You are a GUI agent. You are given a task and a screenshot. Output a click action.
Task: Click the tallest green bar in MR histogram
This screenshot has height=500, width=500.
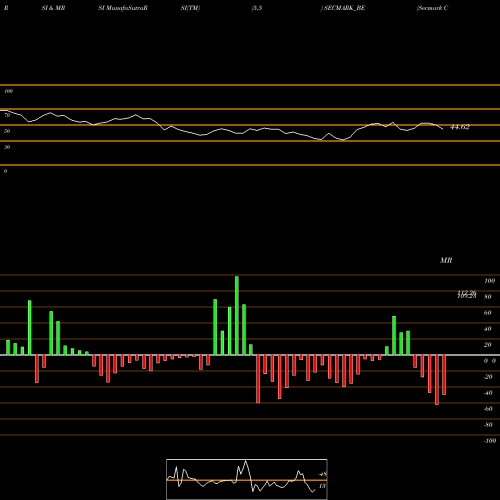pyautogui.click(x=237, y=316)
